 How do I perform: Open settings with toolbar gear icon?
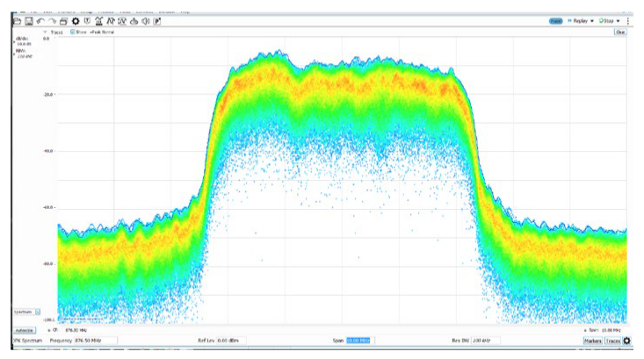pos(76,21)
